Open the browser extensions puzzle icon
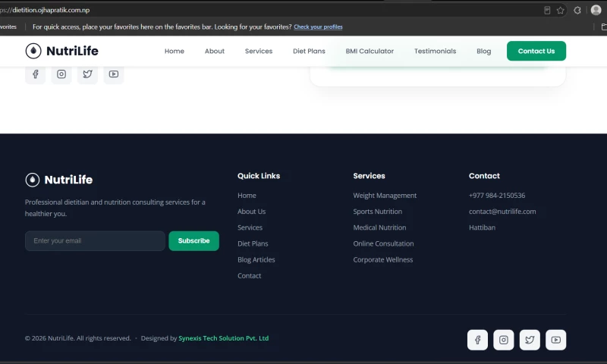The image size is (607, 364). (577, 11)
